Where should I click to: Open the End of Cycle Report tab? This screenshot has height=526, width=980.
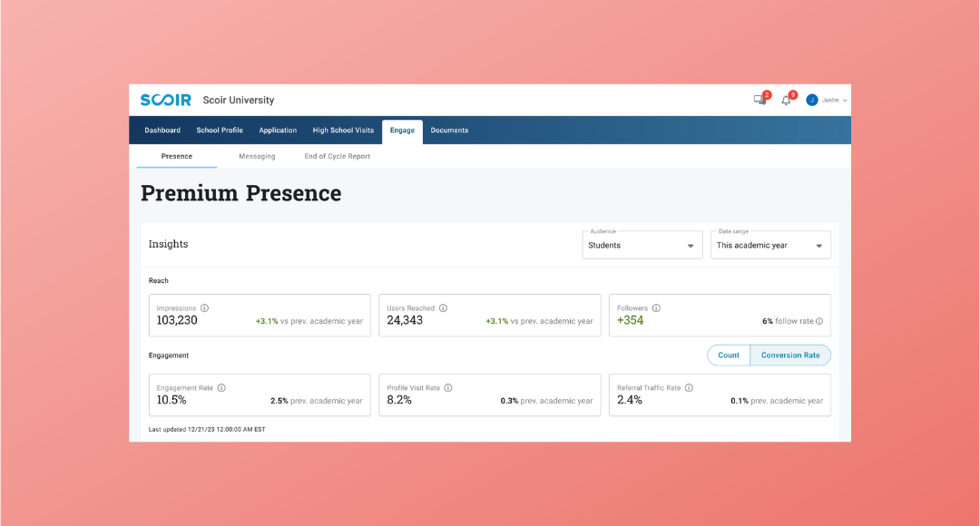coord(338,156)
